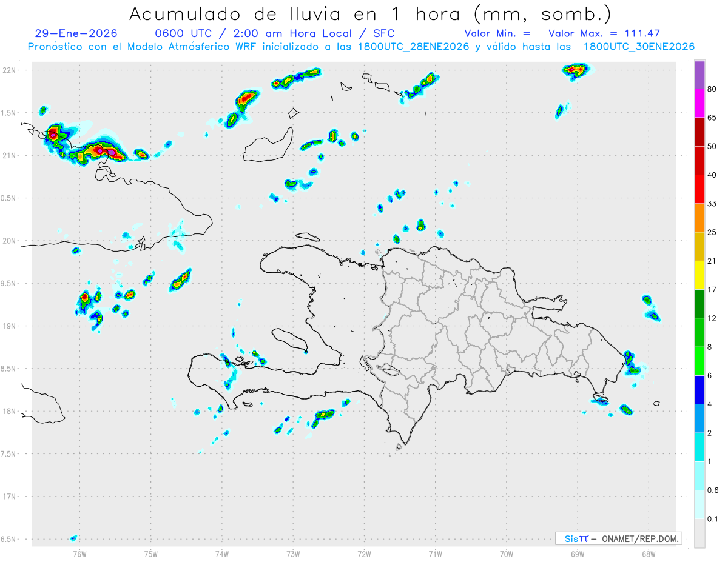Click the '9.5N' latitude axis label
Viewport: 728px width, 562px height.
click(9, 283)
